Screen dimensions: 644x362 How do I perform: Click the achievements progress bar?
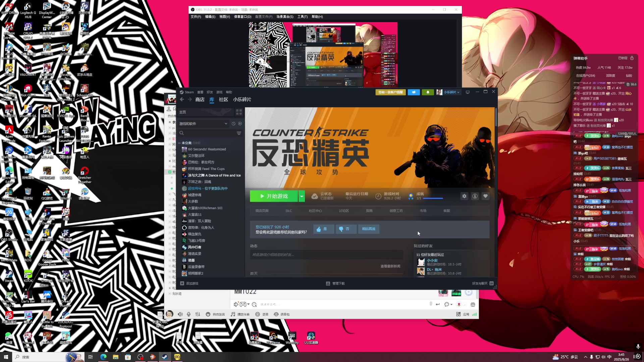point(433,198)
